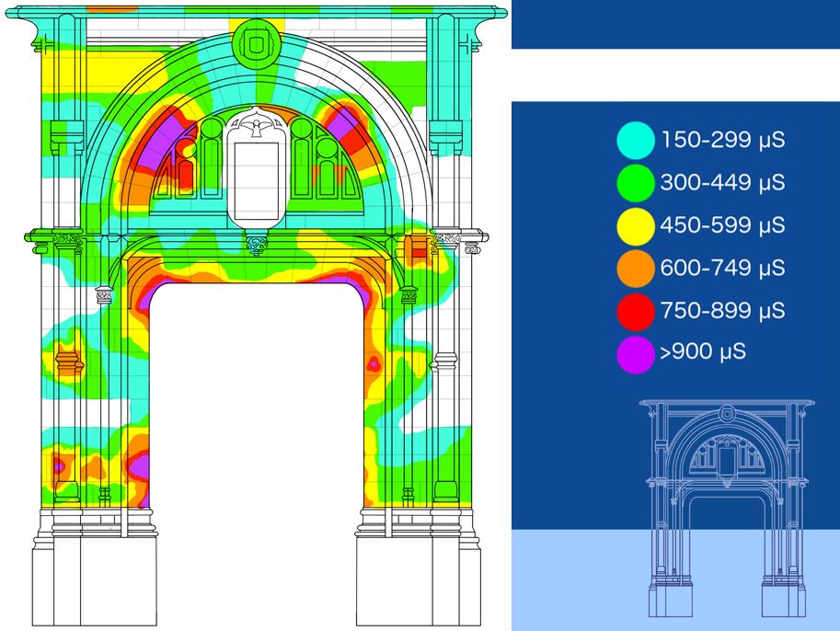Select the '450-599 µS' legend label
Screen dimensions: 840x631
point(722,225)
